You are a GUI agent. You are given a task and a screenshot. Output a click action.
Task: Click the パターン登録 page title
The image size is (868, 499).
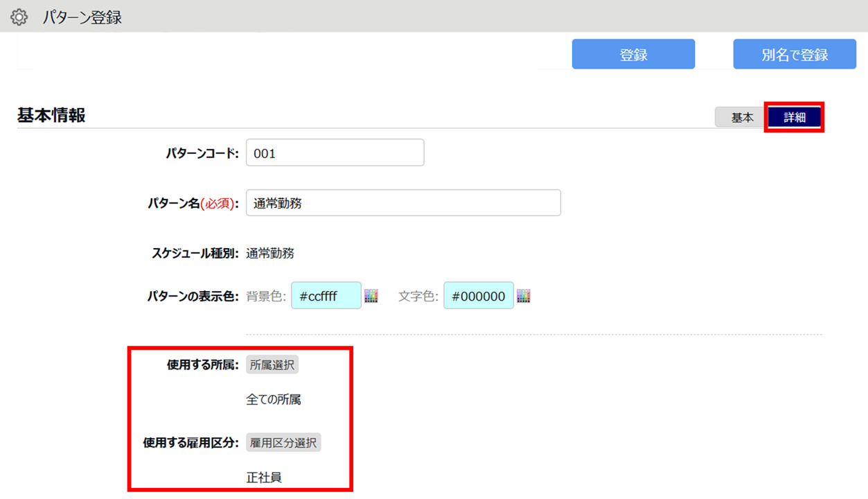tap(82, 17)
